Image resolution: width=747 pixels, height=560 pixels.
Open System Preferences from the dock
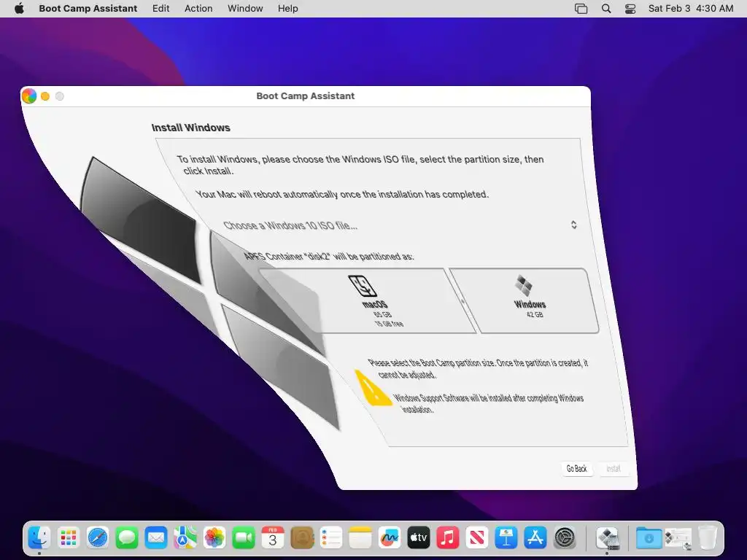tap(565, 538)
